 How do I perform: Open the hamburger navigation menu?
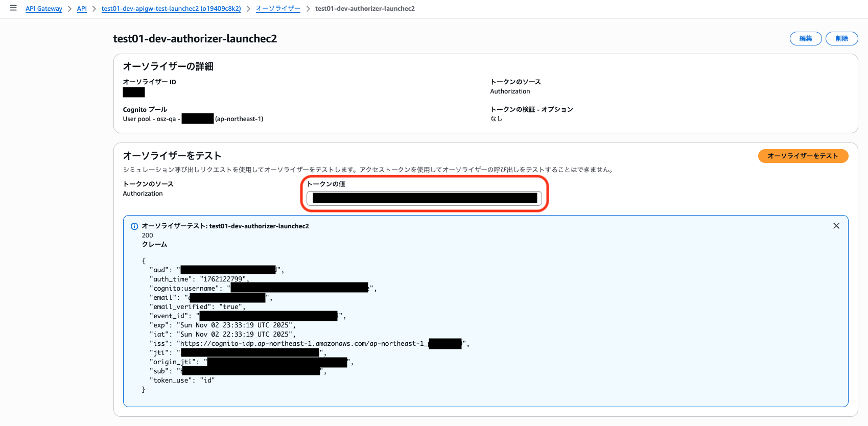point(13,8)
